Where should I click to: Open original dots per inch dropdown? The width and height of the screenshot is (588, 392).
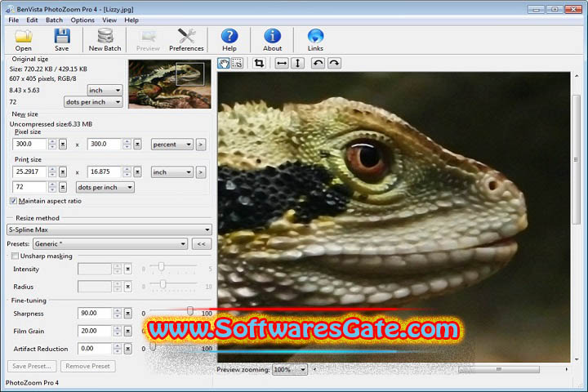coord(93,102)
